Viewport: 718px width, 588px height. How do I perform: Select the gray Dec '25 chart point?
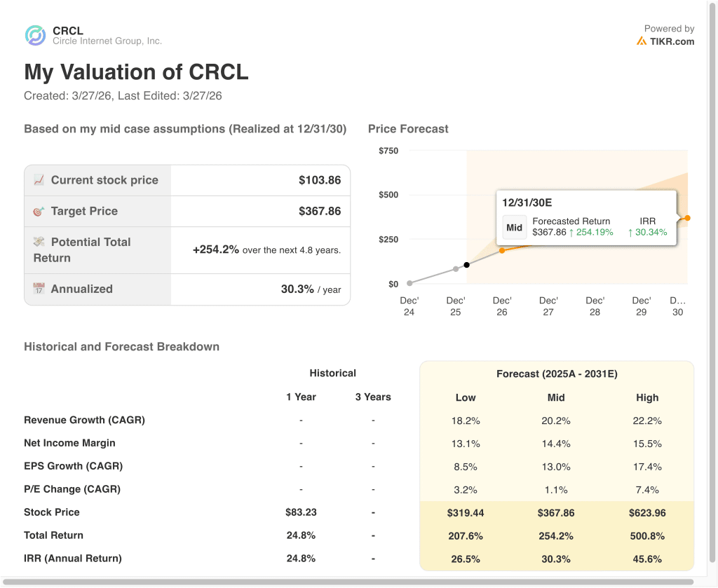(x=456, y=269)
